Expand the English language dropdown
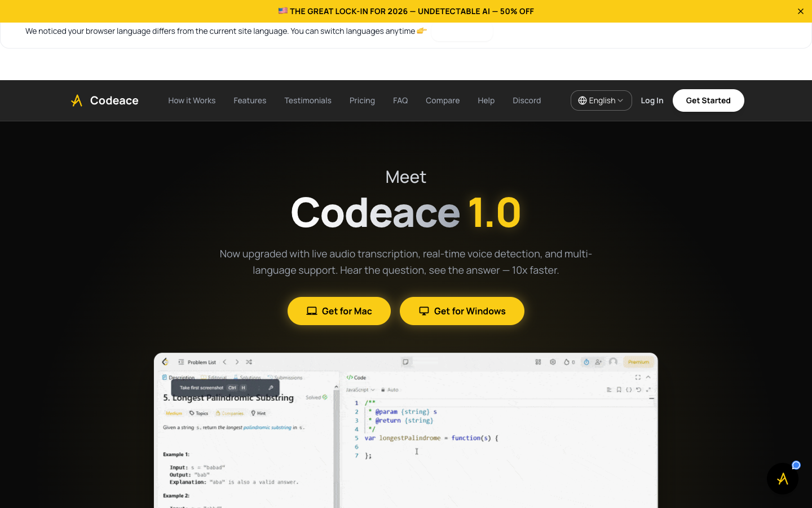 [x=601, y=100]
